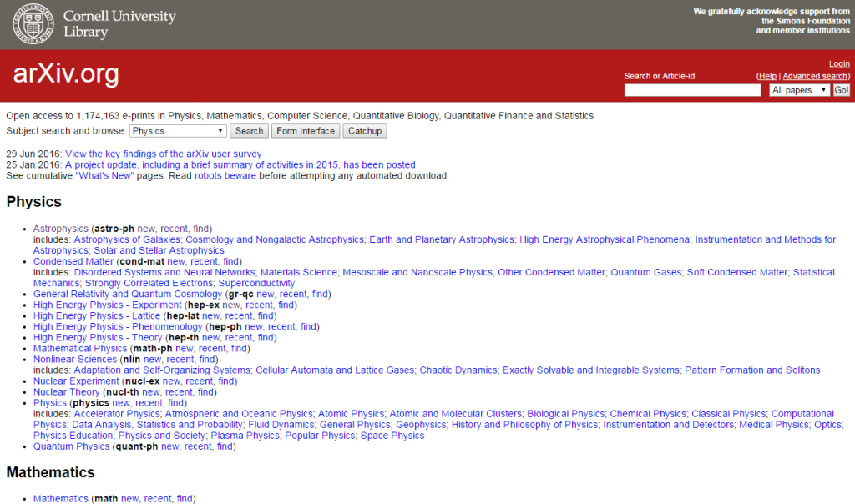The image size is (855, 504).
Task: Click the Cornell University seal logo
Action: (x=33, y=24)
